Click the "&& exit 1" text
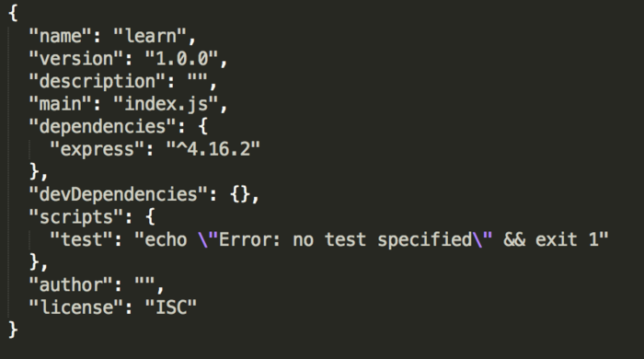The height and width of the screenshot is (359, 644). (x=551, y=239)
